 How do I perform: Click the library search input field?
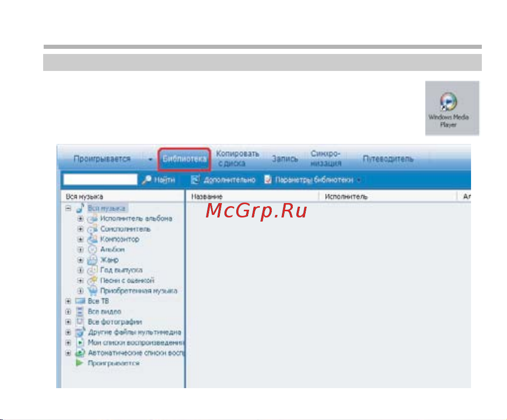(x=100, y=179)
